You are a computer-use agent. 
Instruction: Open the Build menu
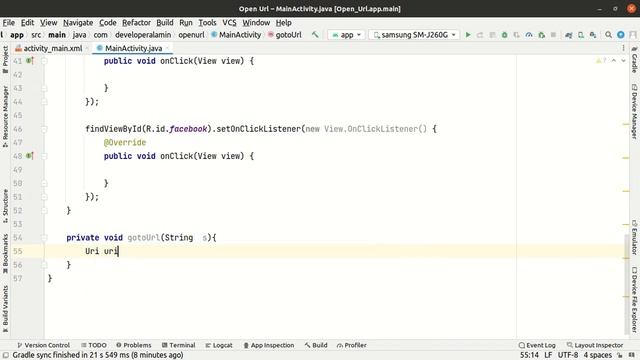pyautogui.click(x=164, y=23)
